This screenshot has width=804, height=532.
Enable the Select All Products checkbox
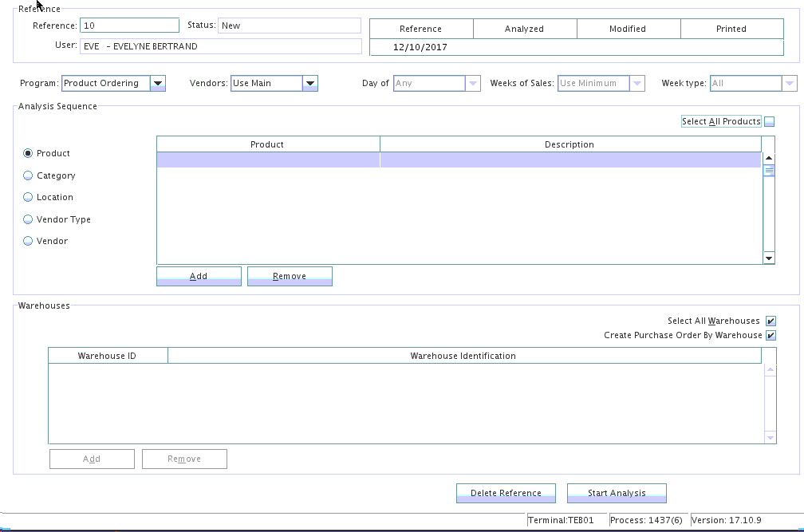769,122
